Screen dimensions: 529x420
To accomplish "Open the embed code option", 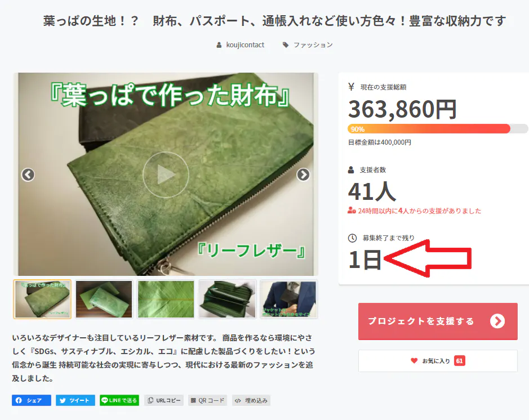I will click(x=251, y=400).
